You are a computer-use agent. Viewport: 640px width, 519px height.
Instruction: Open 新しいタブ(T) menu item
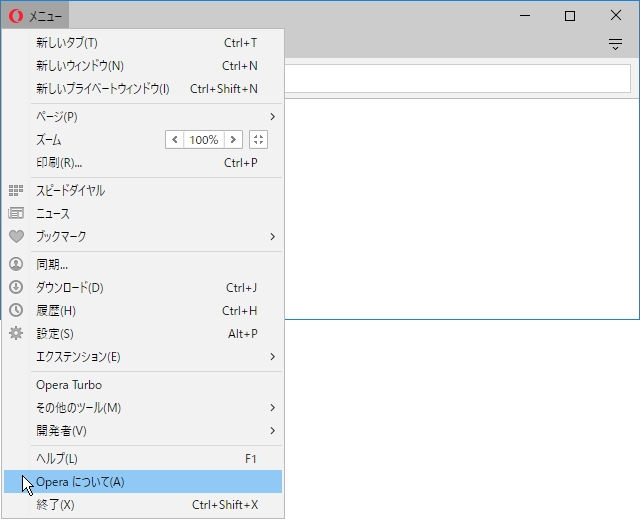tap(143, 43)
